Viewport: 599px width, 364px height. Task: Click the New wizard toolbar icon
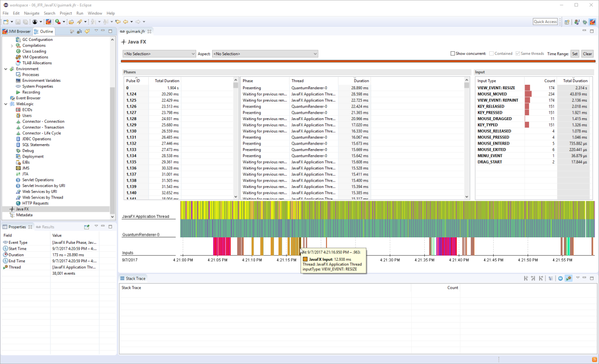tap(5, 22)
